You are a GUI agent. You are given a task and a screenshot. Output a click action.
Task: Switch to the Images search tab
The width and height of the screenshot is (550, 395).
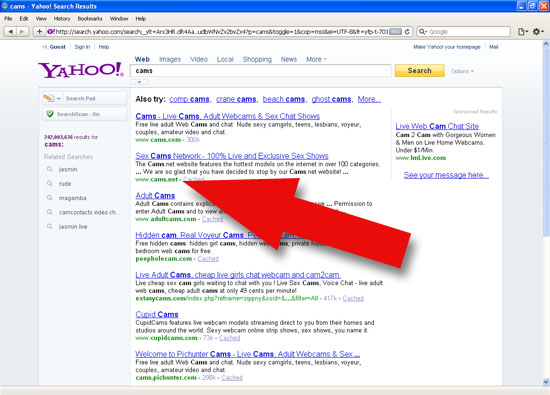170,59
